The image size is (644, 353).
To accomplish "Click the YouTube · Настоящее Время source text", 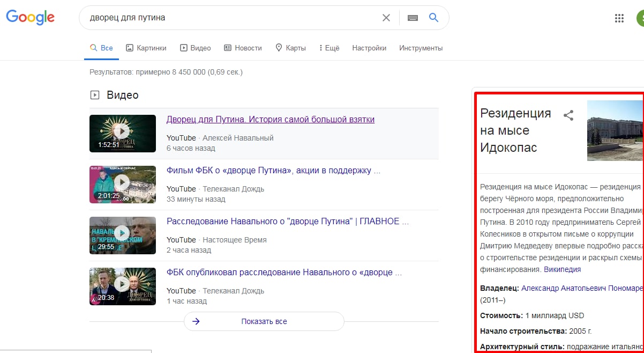I will pyautogui.click(x=216, y=240).
